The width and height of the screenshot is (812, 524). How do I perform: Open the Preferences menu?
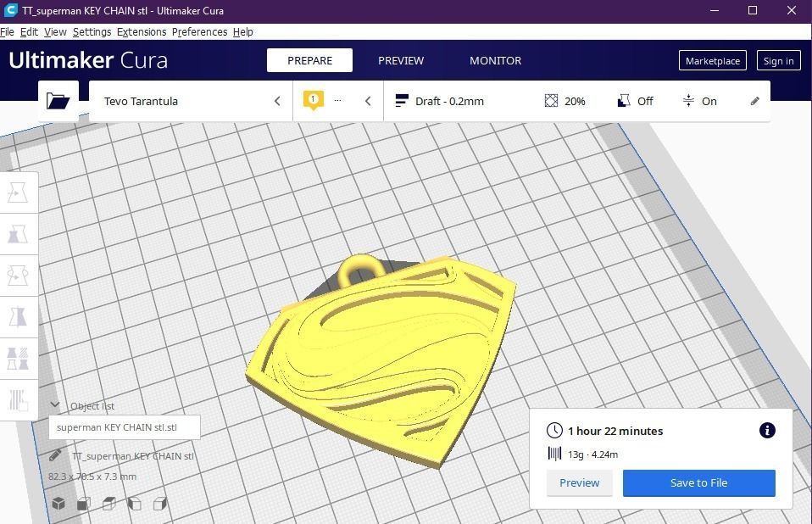point(199,32)
